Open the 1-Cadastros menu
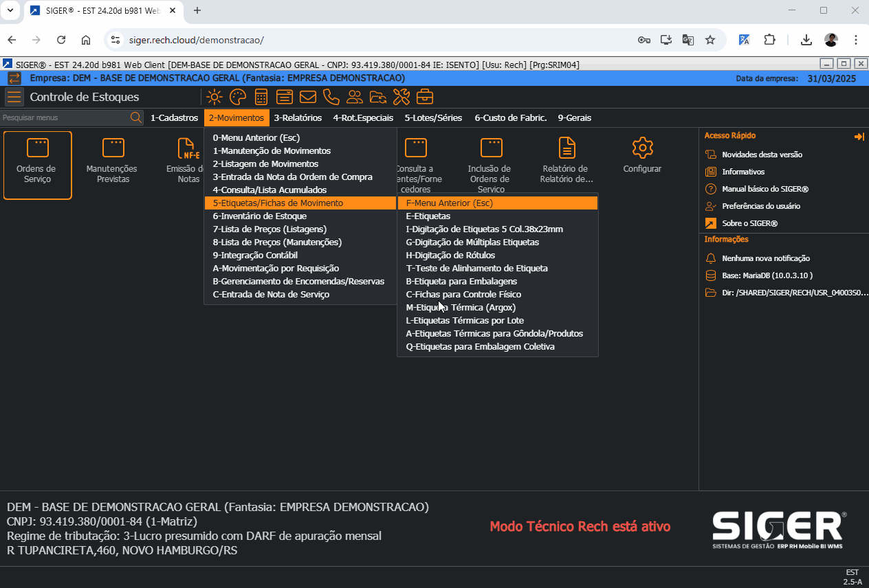 [174, 117]
